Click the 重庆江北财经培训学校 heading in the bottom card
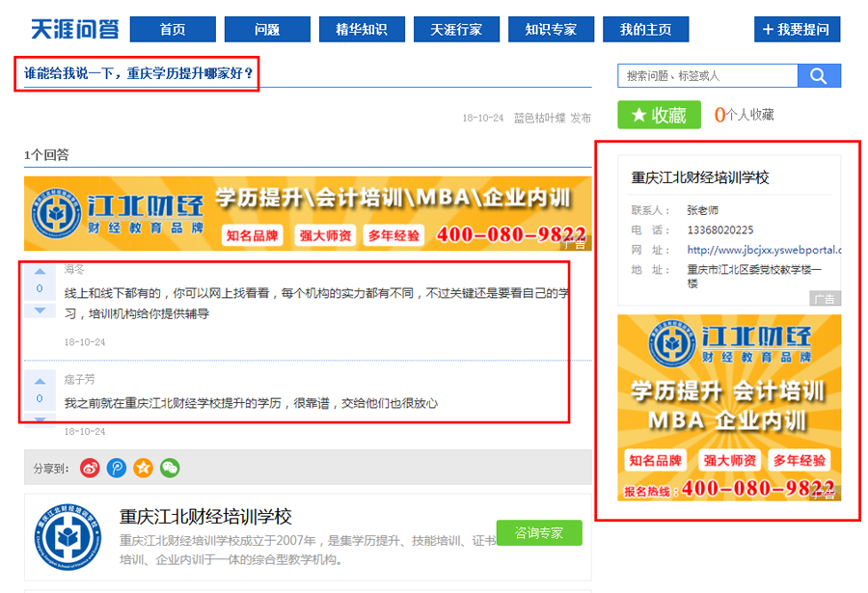 click(x=205, y=517)
